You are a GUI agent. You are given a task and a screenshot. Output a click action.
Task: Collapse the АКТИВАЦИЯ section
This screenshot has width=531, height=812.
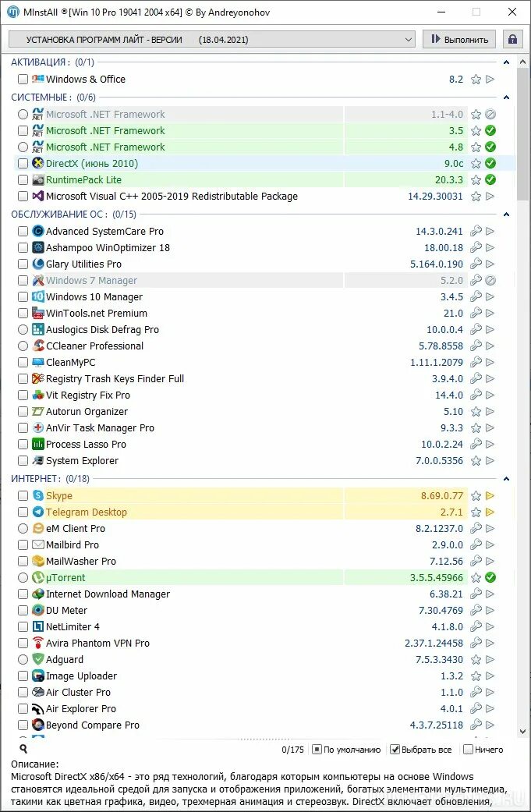(506, 62)
